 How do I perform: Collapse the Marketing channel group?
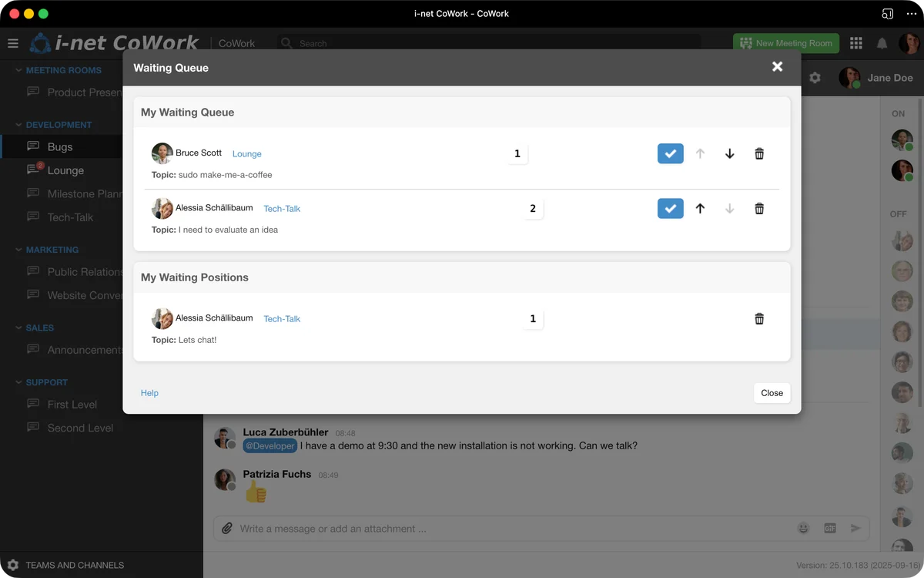(x=19, y=250)
